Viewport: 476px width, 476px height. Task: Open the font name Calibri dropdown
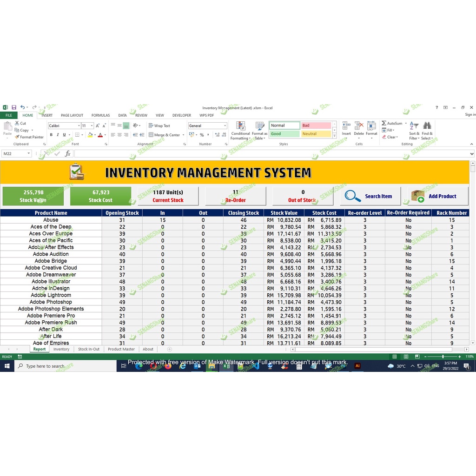coord(78,126)
